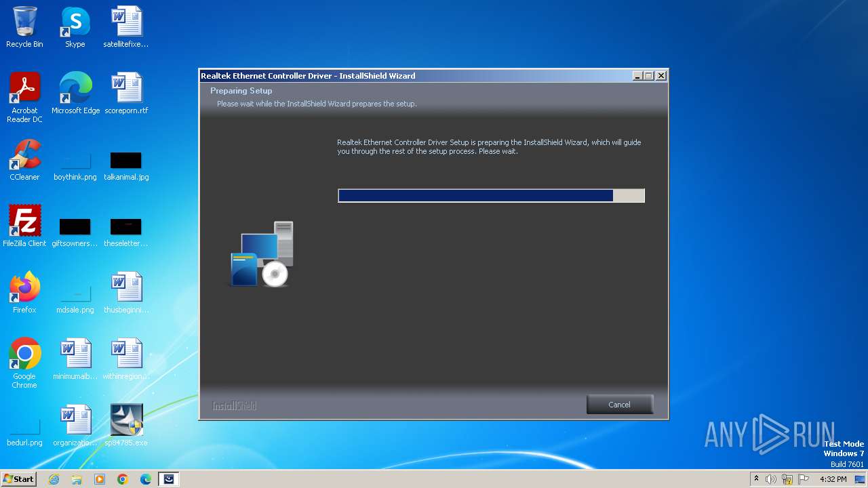Select the organizatio document icon
This screenshot has height=488, width=868.
point(75,426)
